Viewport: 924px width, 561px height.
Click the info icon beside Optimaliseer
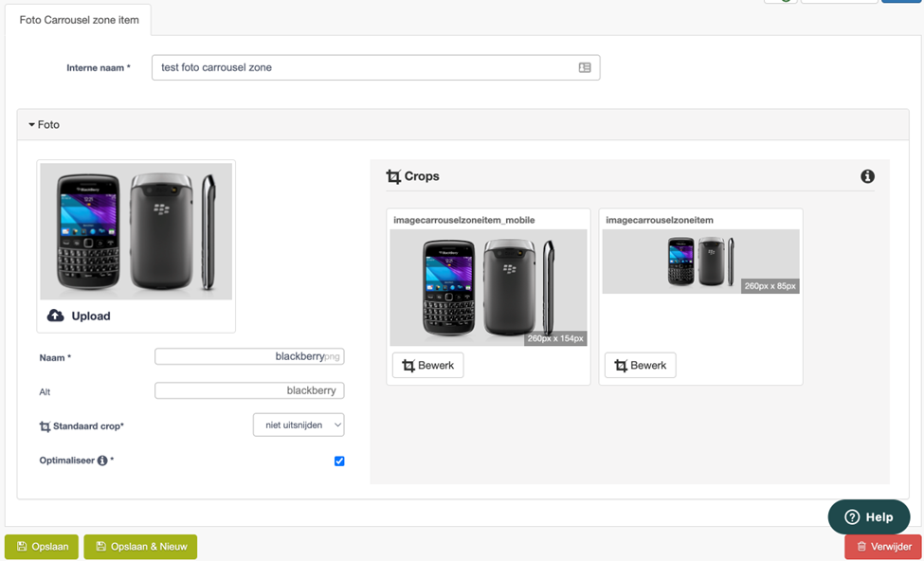tap(102, 461)
